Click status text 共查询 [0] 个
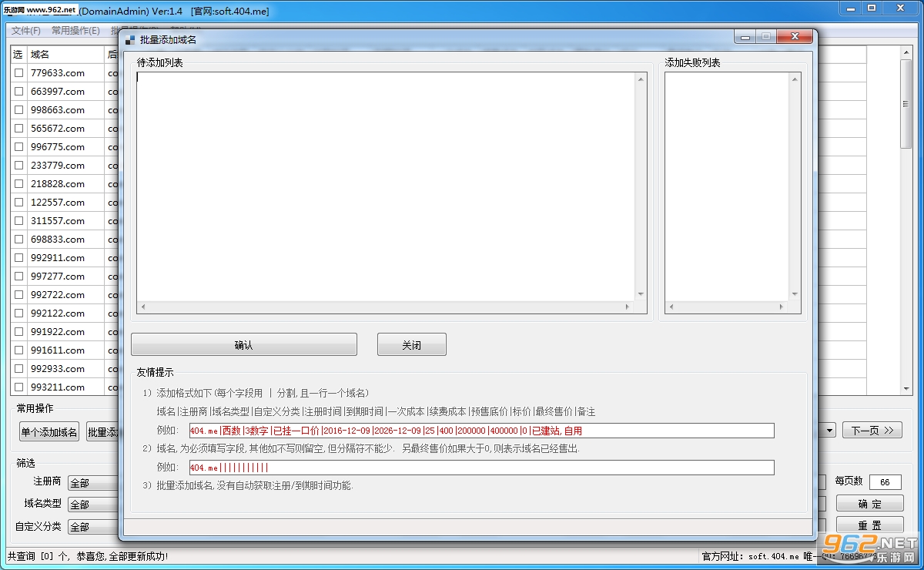The width and height of the screenshot is (924, 570). [38, 556]
